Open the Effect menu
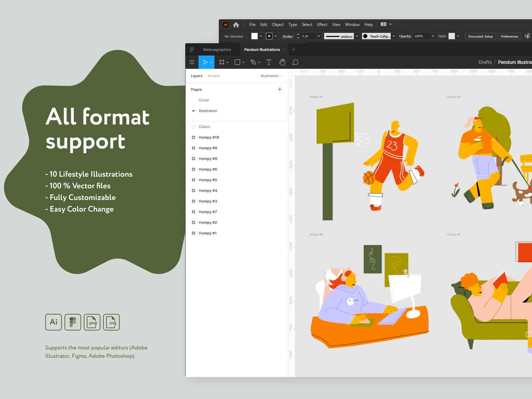Screen dimensions: 532x399 (322, 25)
